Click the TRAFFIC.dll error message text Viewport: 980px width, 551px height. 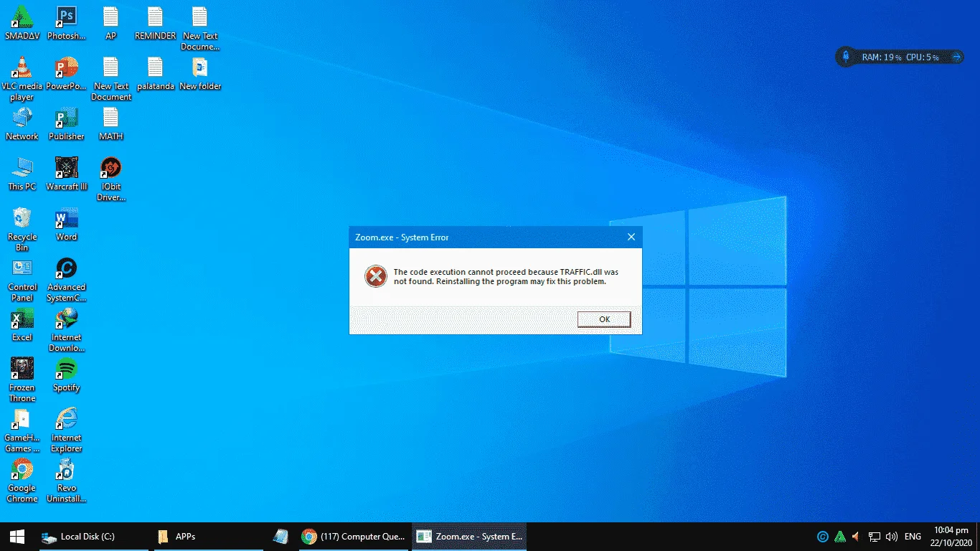(506, 277)
